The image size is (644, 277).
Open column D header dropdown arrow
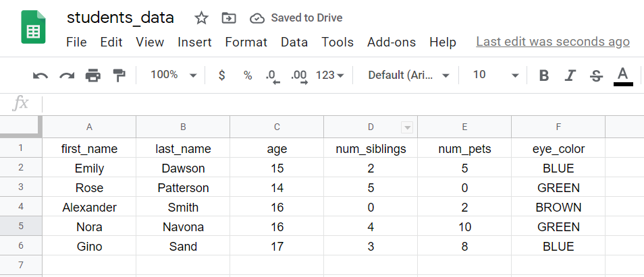click(x=407, y=128)
